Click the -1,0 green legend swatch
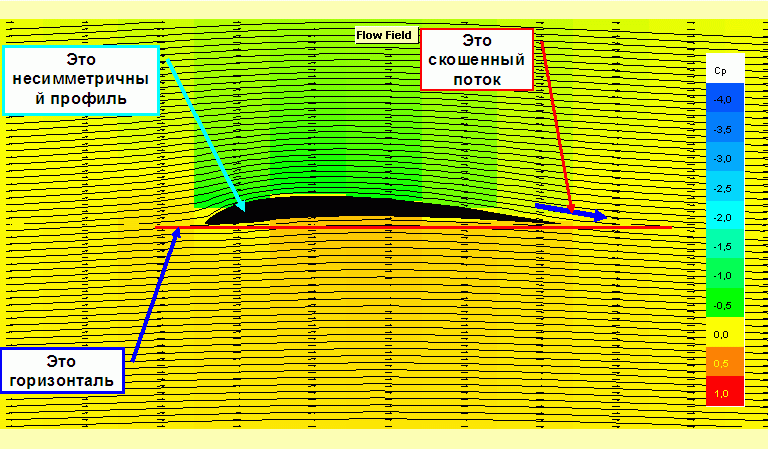This screenshot has height=449, width=768. 720,275
